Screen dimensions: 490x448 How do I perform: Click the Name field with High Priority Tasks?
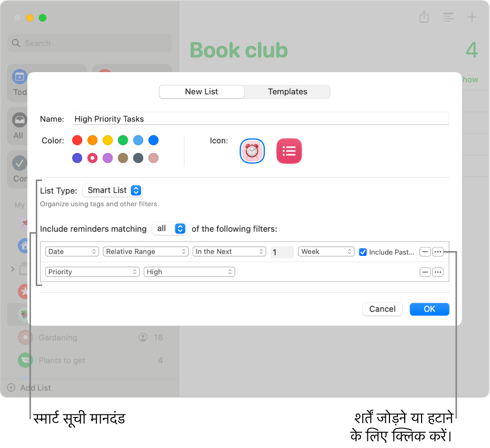(261, 119)
